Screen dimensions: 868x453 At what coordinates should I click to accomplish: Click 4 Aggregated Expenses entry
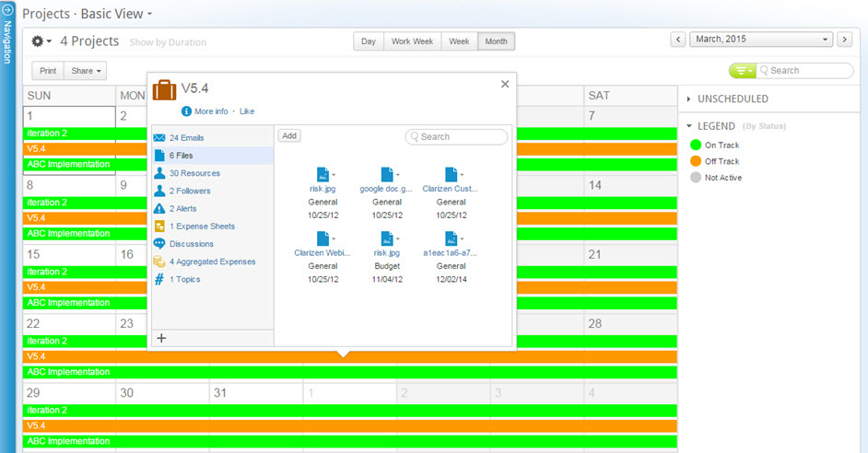pos(213,261)
